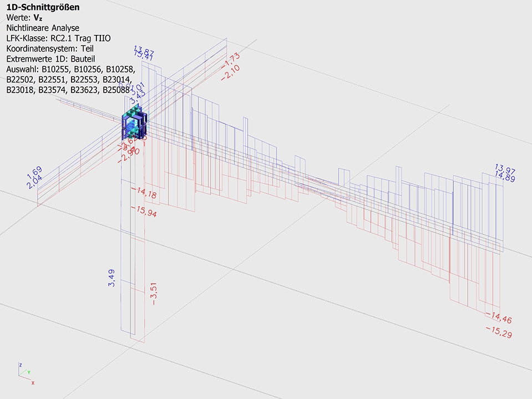Click the blue value label 14,89

505,177
